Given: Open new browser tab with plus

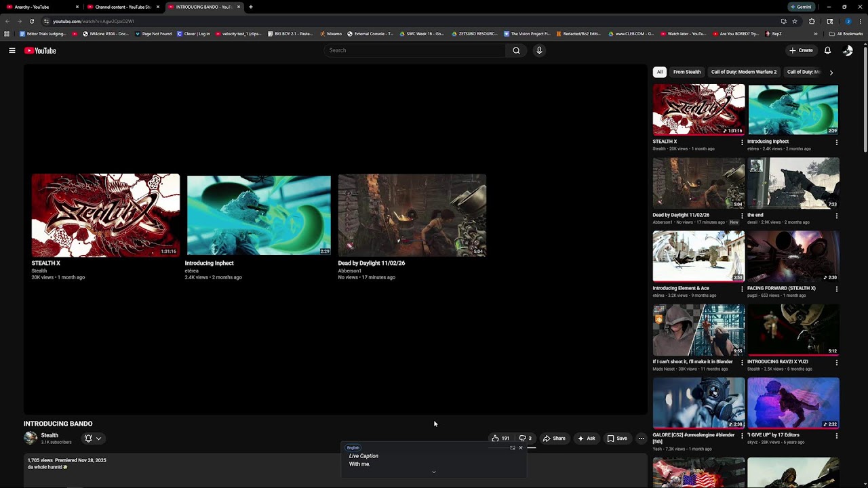Looking at the screenshot, I should click(x=251, y=7).
